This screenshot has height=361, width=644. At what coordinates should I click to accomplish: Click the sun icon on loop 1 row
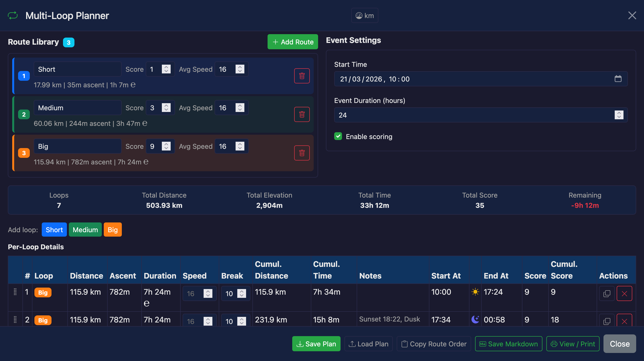475,291
